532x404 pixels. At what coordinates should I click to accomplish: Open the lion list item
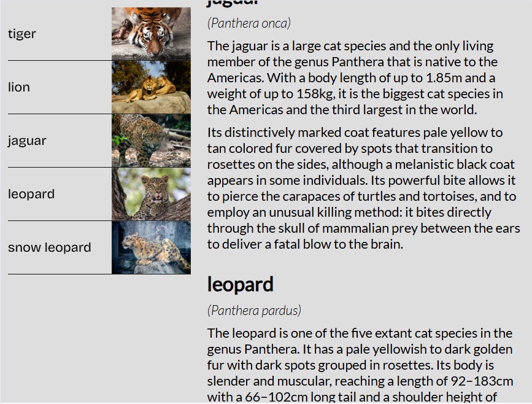point(19,87)
